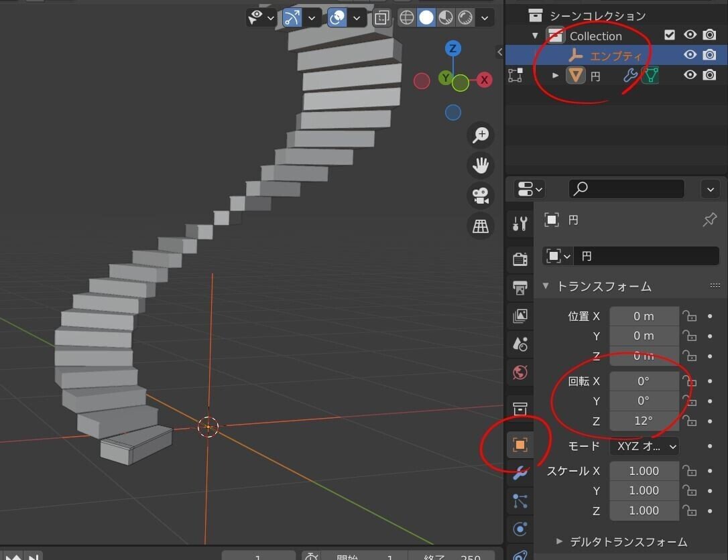
Task: Hide エンプティ in viewport via eye
Action: (690, 55)
